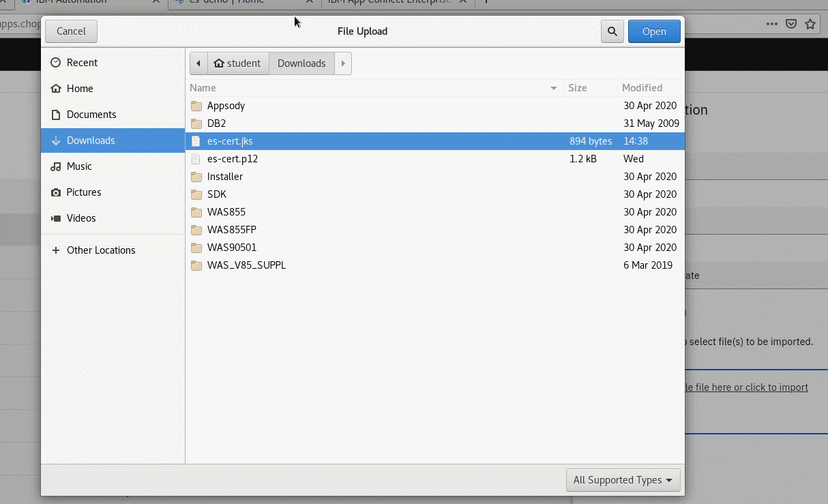Open Documents in the sidebar
Image resolution: width=828 pixels, height=504 pixels.
pyautogui.click(x=91, y=115)
